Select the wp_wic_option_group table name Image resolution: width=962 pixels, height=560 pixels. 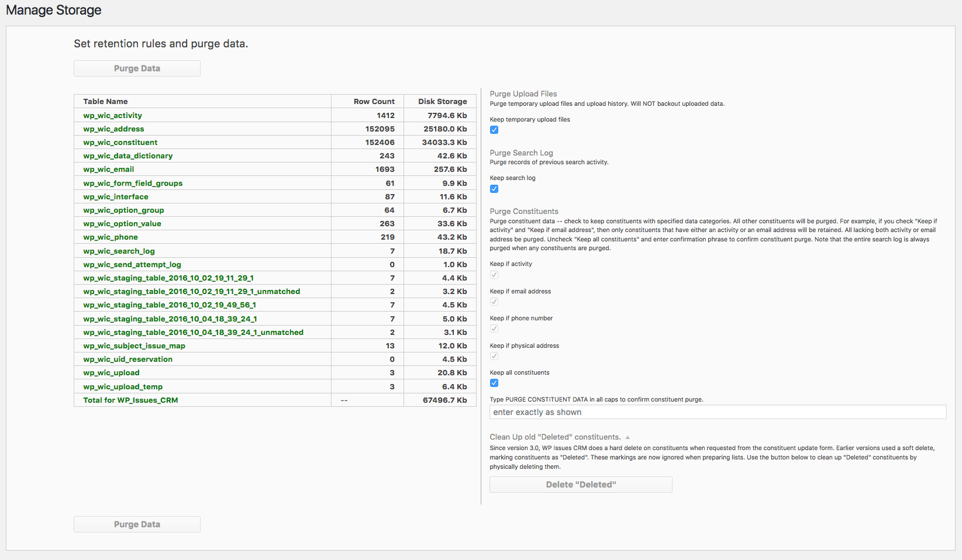(x=123, y=210)
